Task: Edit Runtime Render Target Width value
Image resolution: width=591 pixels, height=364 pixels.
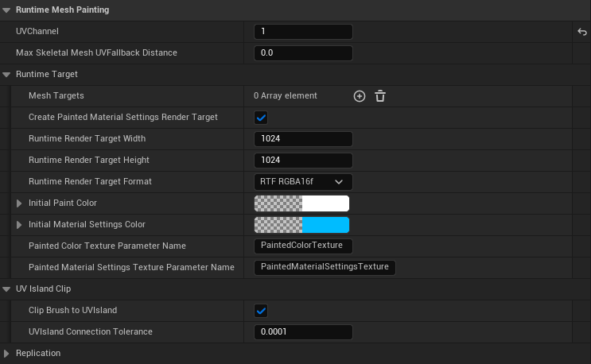Action: coord(303,139)
